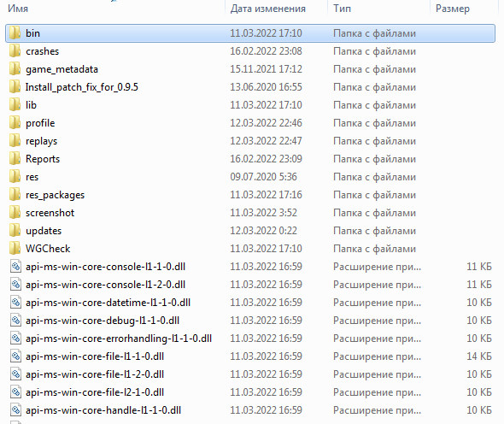Screen dimensions: 504x424
Task: Select the res_packages folder icon
Action: point(15,195)
